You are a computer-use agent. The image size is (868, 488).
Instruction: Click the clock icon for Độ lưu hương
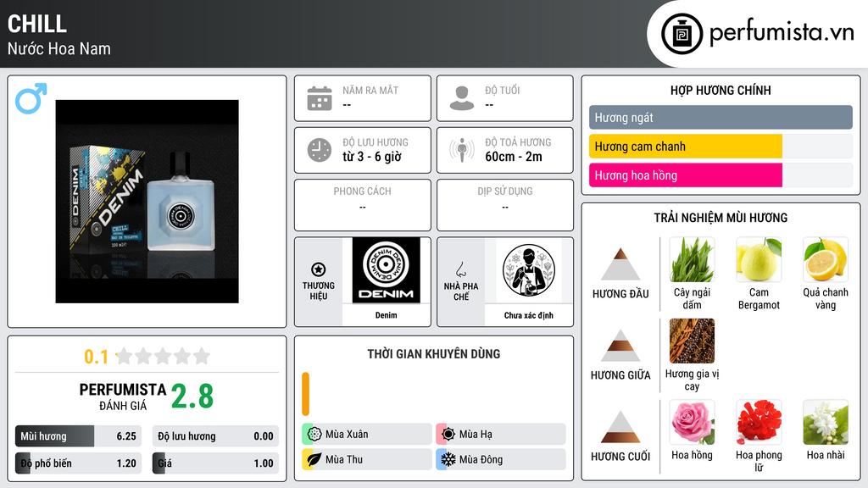click(x=320, y=150)
